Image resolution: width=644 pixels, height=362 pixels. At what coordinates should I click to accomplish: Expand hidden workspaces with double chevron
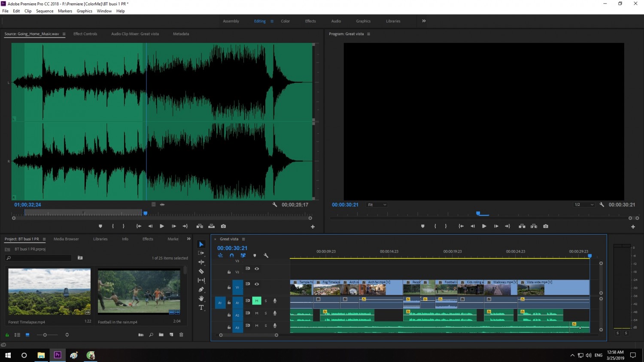tap(424, 21)
